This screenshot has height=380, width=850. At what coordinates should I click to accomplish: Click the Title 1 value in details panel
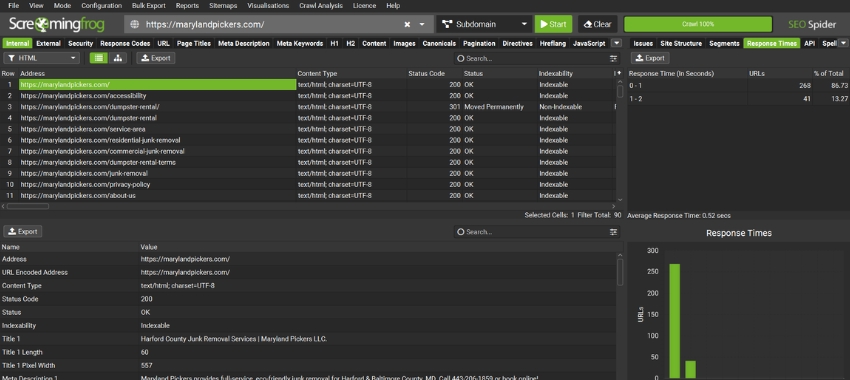click(x=234, y=339)
